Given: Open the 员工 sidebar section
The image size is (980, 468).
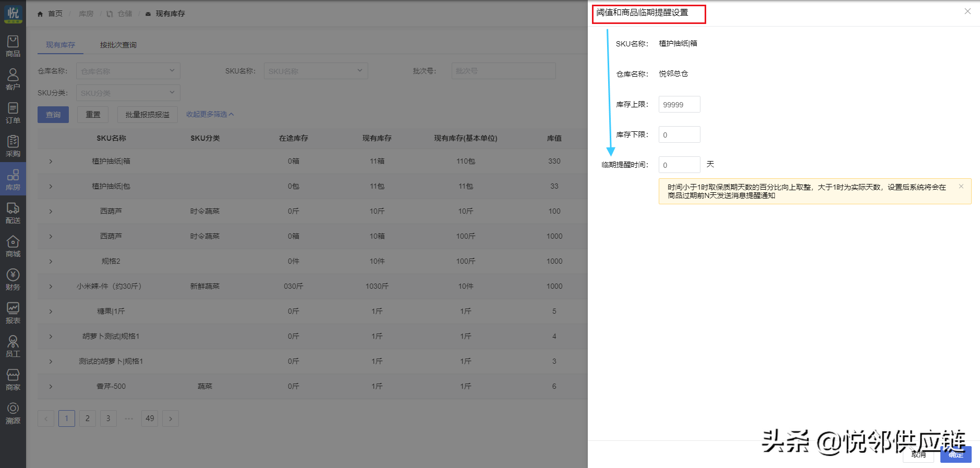Looking at the screenshot, I should click(13, 347).
